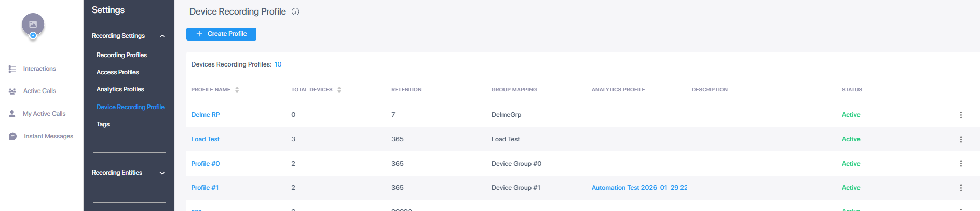Open the Delme RP profile link
Image resolution: width=980 pixels, height=211 pixels.
pyautogui.click(x=205, y=115)
